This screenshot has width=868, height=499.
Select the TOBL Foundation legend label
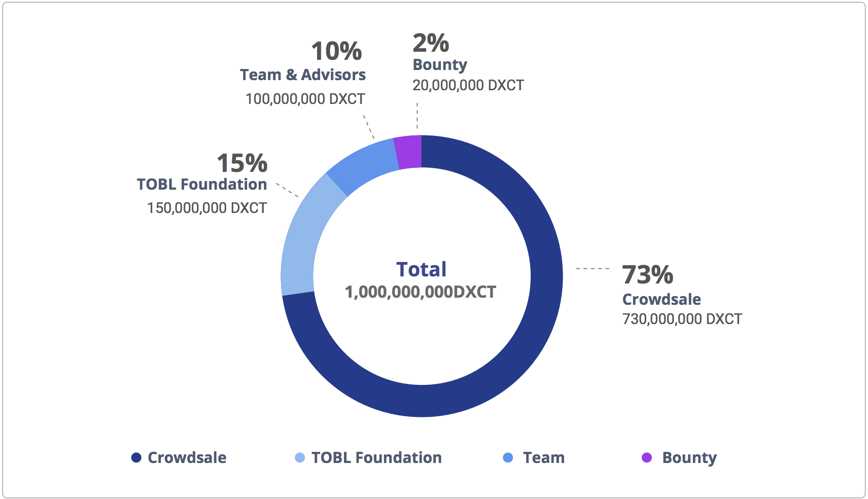click(x=376, y=457)
